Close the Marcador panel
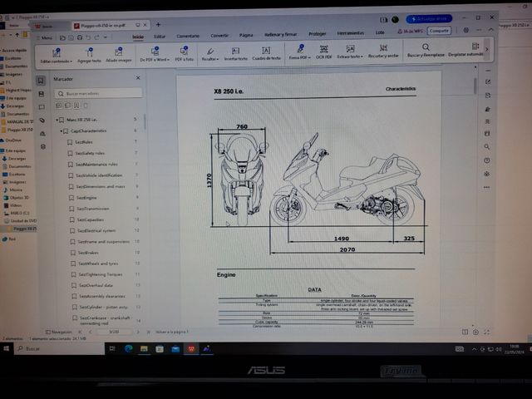Viewport: 532px width, 399px height. (138, 77)
